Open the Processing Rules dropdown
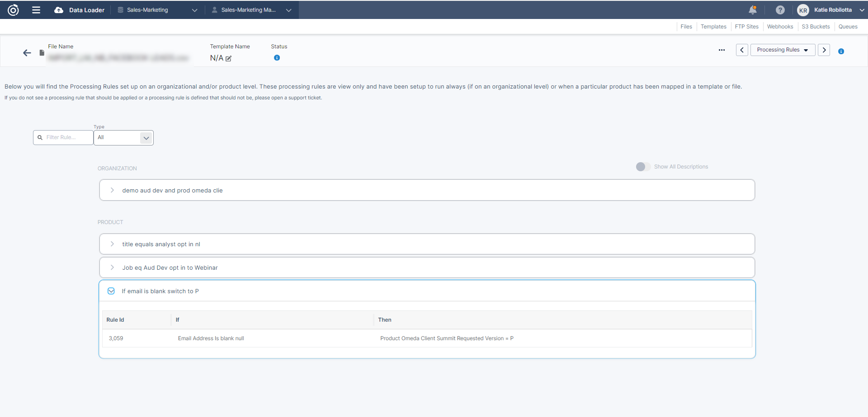Viewport: 868px width, 417px height. pos(783,50)
